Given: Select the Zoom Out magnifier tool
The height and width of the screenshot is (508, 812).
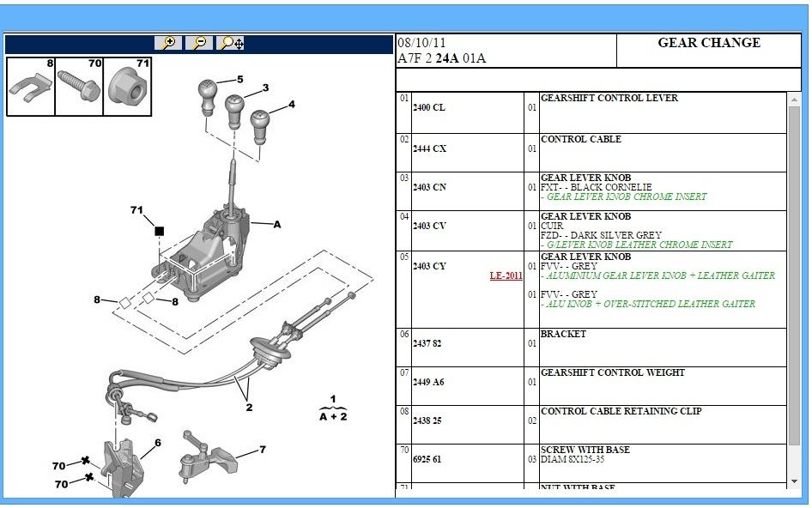Looking at the screenshot, I should click(x=199, y=41).
